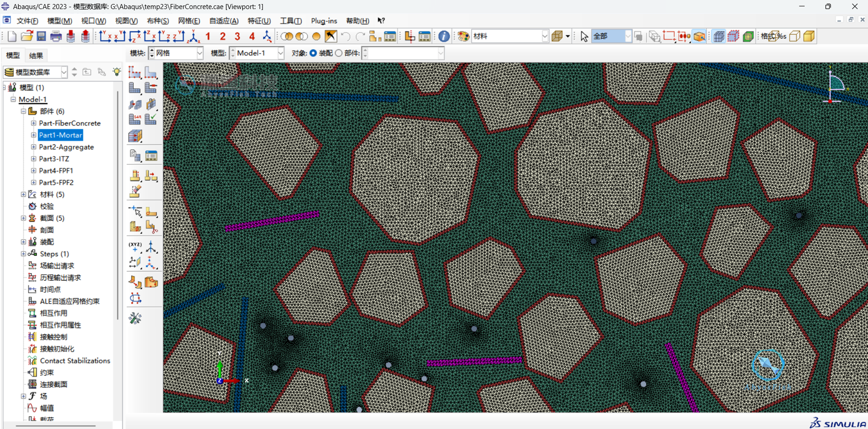Click the undo arrow
This screenshot has height=429, width=868.
(345, 36)
